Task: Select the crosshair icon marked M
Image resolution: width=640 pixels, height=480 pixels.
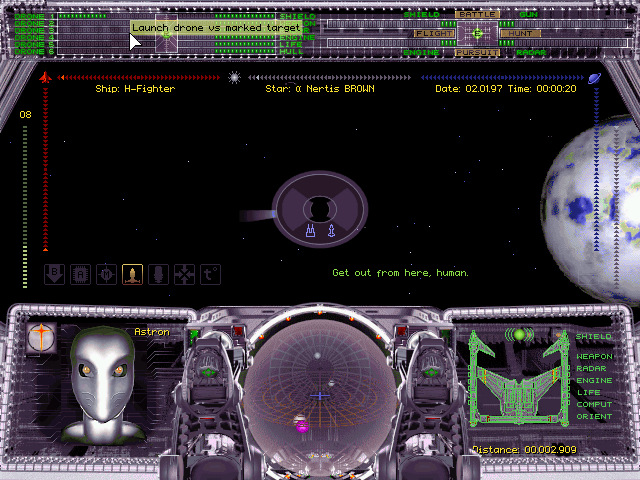Action: [107, 274]
